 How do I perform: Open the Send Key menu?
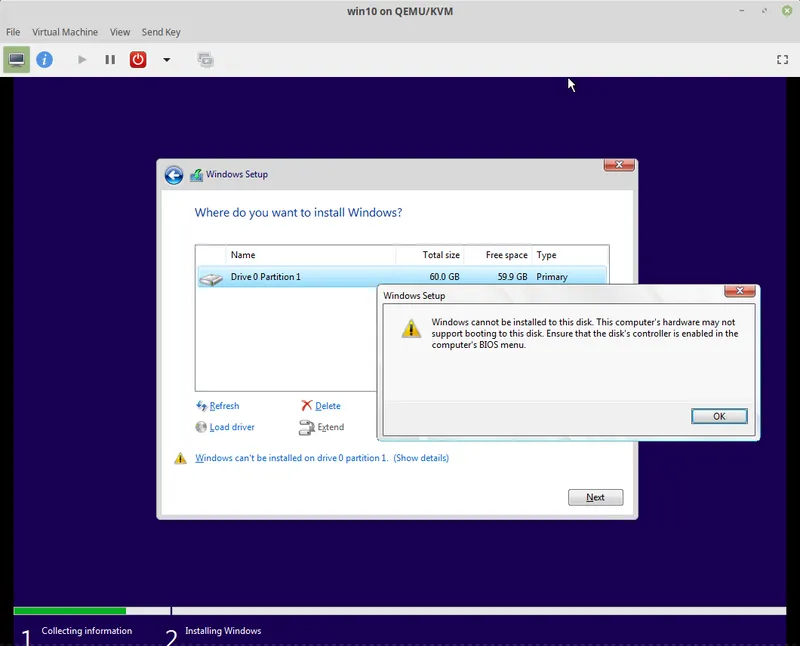[x=161, y=32]
